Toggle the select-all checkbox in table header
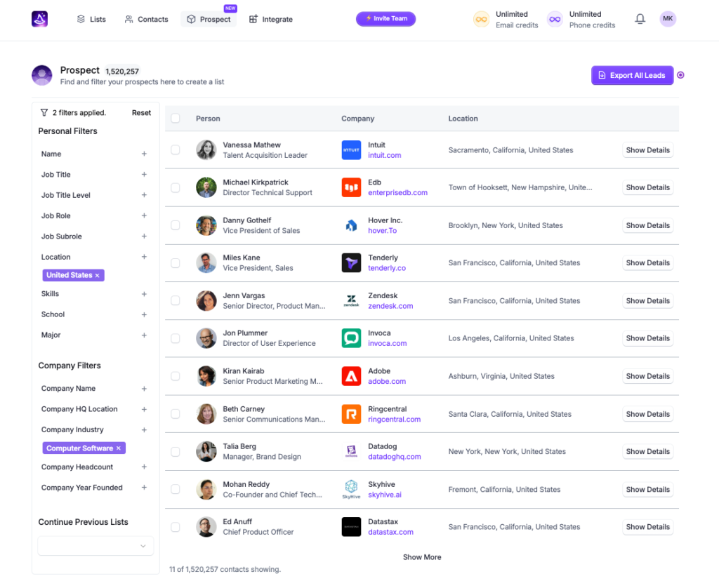The image size is (719, 588). click(x=175, y=119)
